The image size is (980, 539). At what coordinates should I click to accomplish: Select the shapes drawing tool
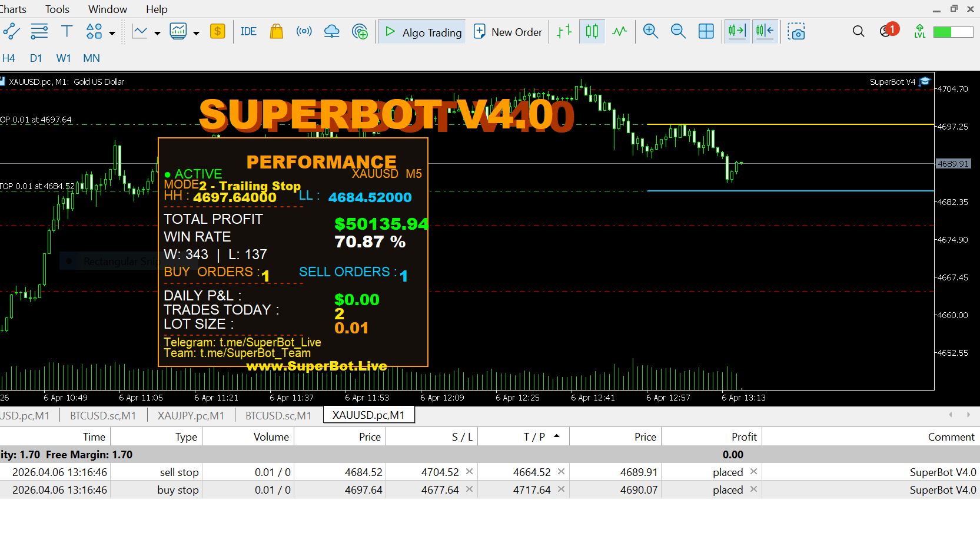94,32
